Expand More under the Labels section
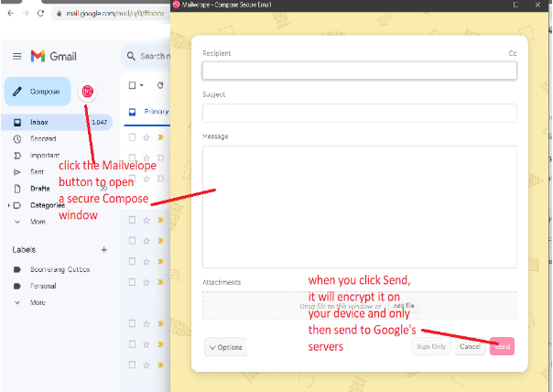The height and width of the screenshot is (392, 553). (38, 302)
